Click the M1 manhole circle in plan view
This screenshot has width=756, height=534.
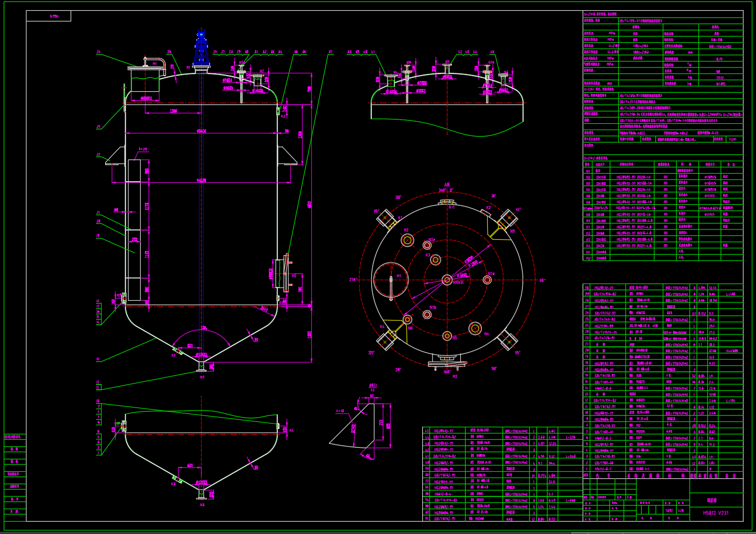[x=391, y=280]
